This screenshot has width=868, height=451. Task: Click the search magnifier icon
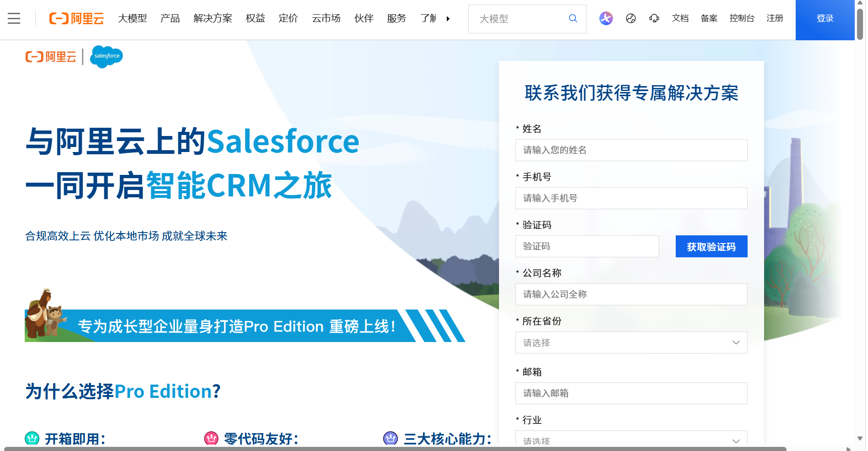tap(573, 18)
